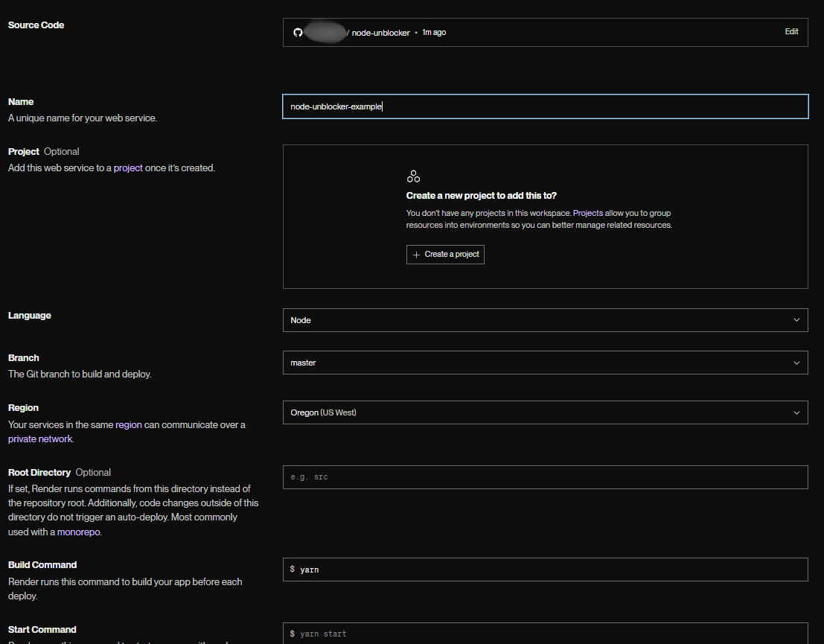The height and width of the screenshot is (644, 824).
Task: Click the Region dropdown chevron arrow
Action: tap(796, 412)
